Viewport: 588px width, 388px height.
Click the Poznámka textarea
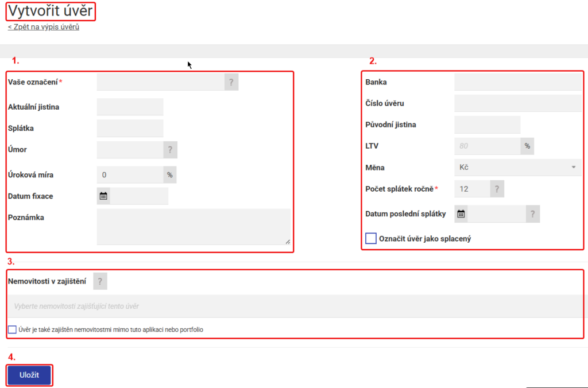tap(194, 227)
